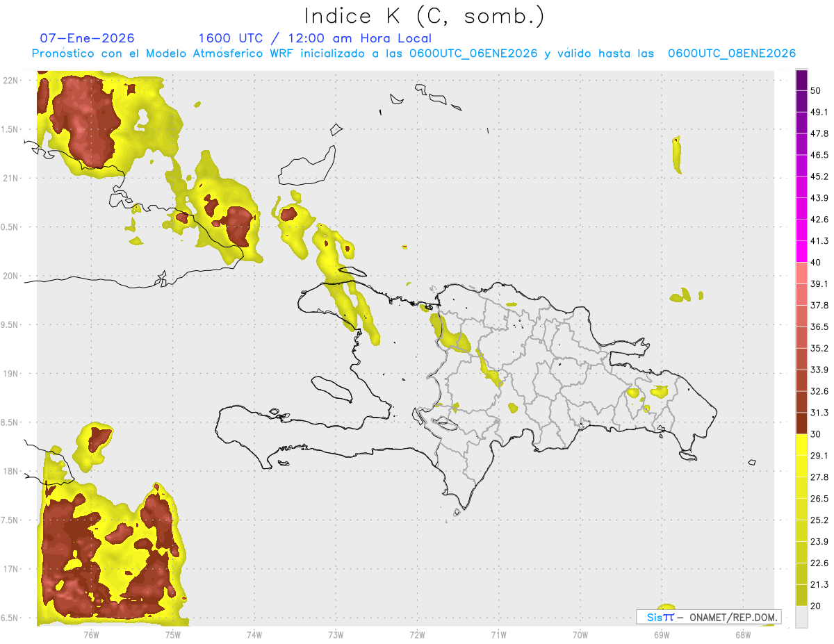Click the longitude label '72W'
Screen dimensions: 834x644
pyautogui.click(x=417, y=635)
